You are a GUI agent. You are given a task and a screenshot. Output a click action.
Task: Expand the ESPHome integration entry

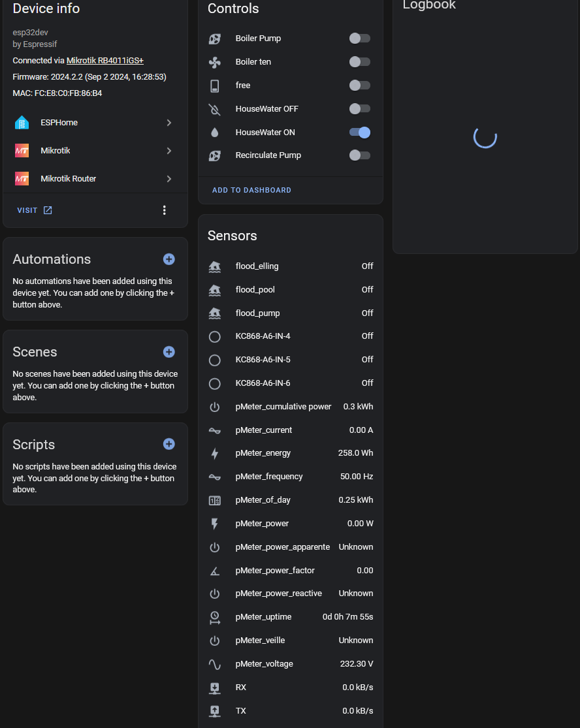pyautogui.click(x=169, y=123)
